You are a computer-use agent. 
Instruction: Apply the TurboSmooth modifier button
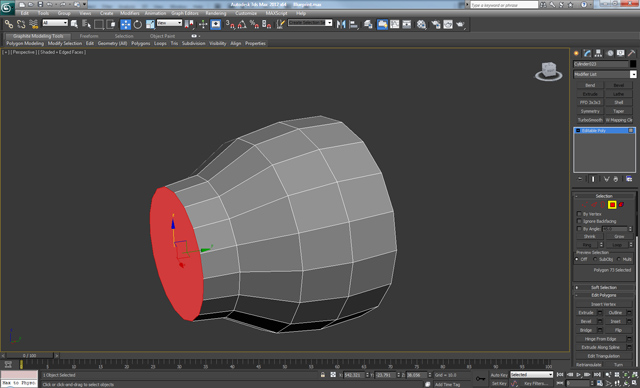(590, 120)
